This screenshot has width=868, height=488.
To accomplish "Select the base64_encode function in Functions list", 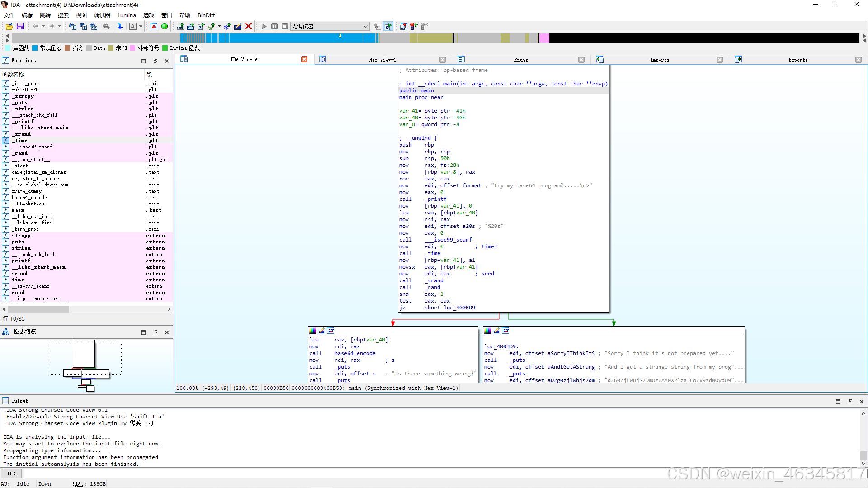I will point(29,197).
